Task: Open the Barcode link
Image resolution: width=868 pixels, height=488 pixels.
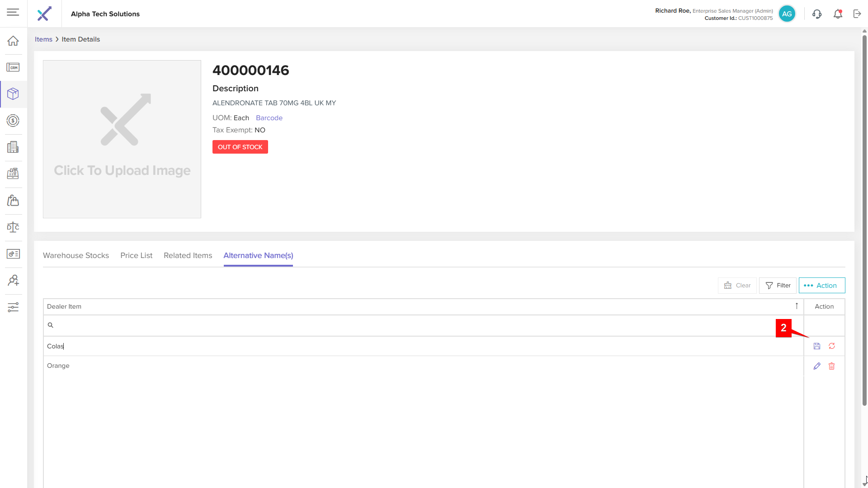Action: (x=269, y=118)
